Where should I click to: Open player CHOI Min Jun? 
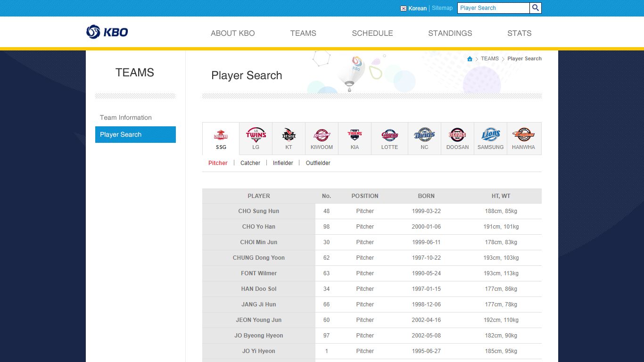(x=259, y=242)
